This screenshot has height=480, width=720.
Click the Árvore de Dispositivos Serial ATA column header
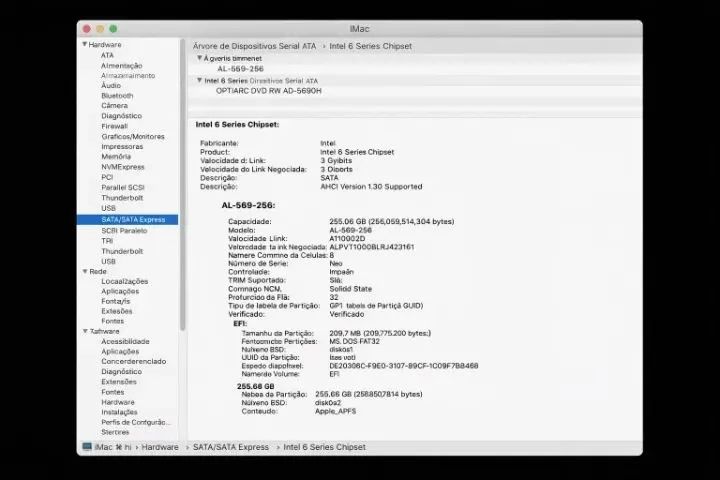click(x=254, y=46)
